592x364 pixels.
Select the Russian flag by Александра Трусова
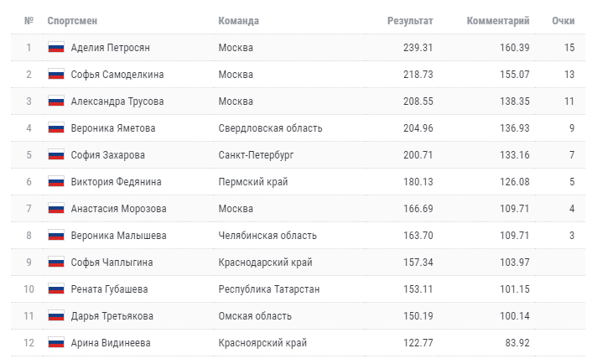point(56,101)
